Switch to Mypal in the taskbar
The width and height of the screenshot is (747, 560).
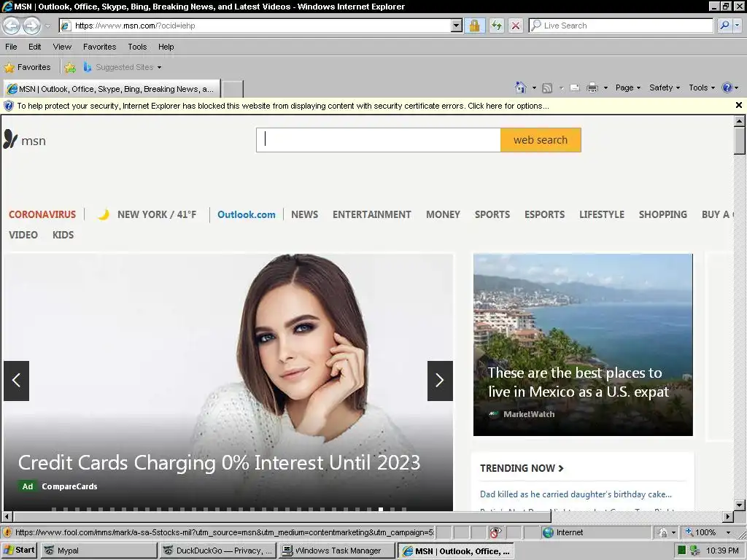click(98, 551)
